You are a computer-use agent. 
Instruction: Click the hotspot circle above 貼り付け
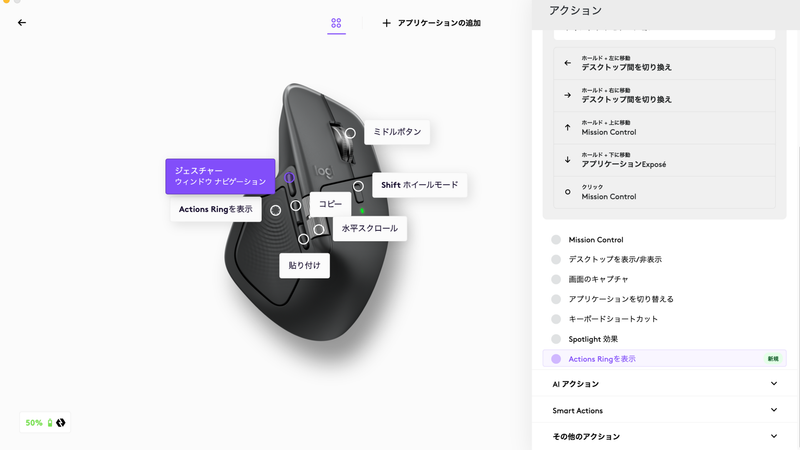click(x=304, y=239)
